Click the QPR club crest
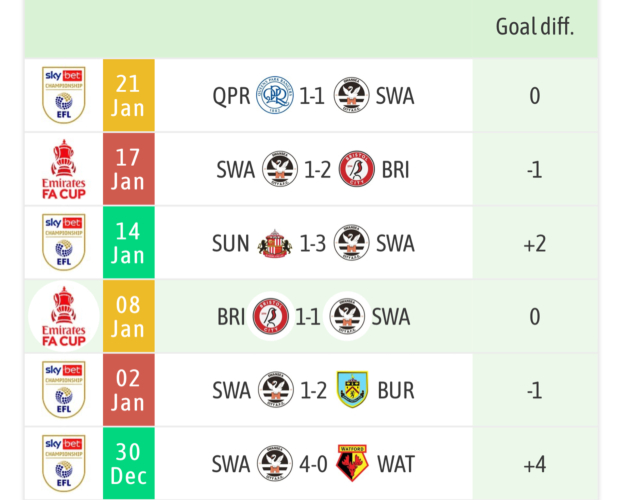Viewport: 625px width, 500px height. pos(274,96)
